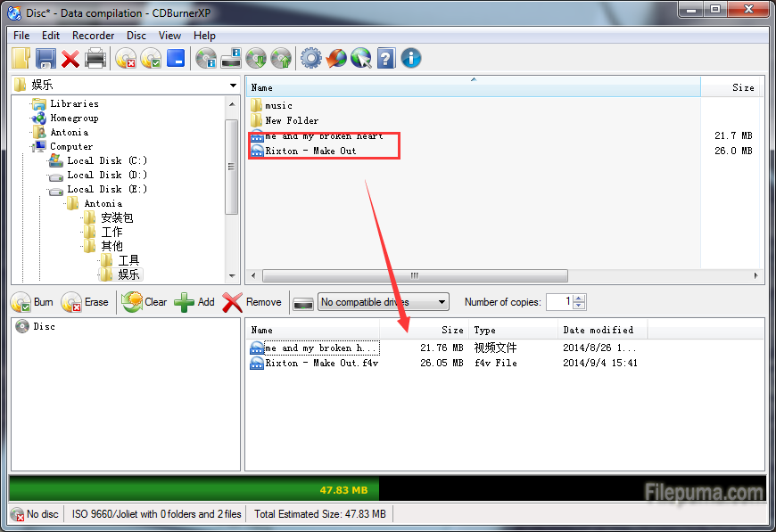Click the Burn button

pyautogui.click(x=33, y=302)
